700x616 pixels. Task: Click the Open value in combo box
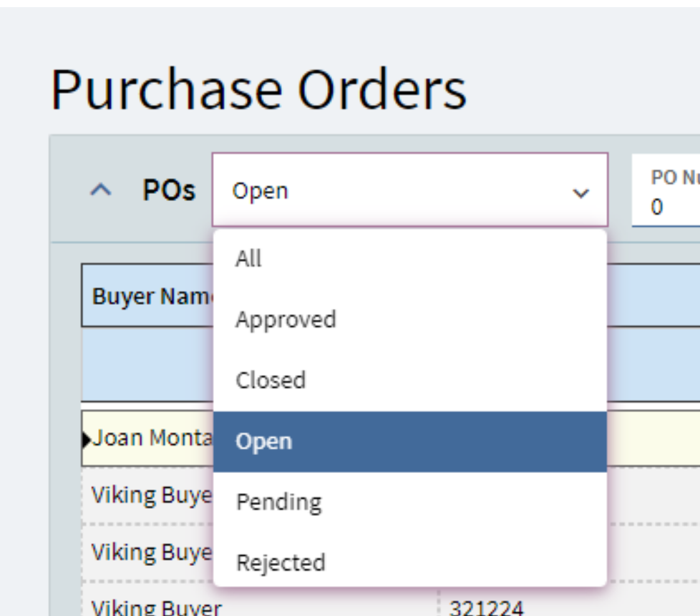[261, 191]
